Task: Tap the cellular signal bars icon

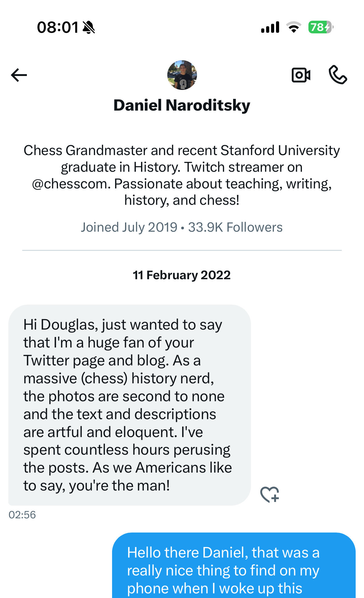Action: 270,27
